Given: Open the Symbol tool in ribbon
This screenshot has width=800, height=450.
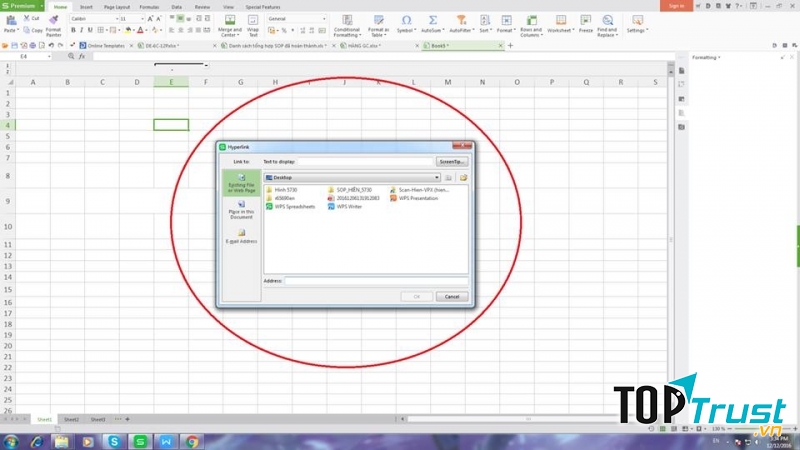Looking at the screenshot, I should [x=405, y=23].
